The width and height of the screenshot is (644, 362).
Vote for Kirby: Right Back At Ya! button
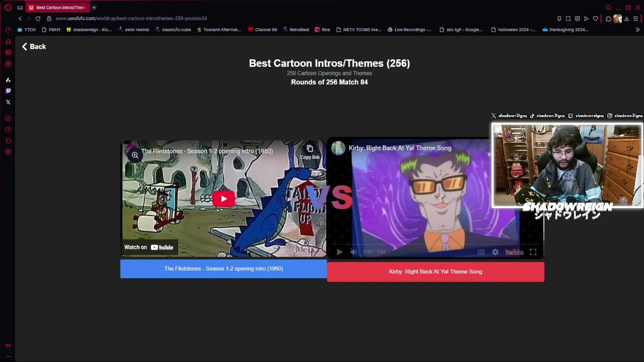pyautogui.click(x=436, y=271)
